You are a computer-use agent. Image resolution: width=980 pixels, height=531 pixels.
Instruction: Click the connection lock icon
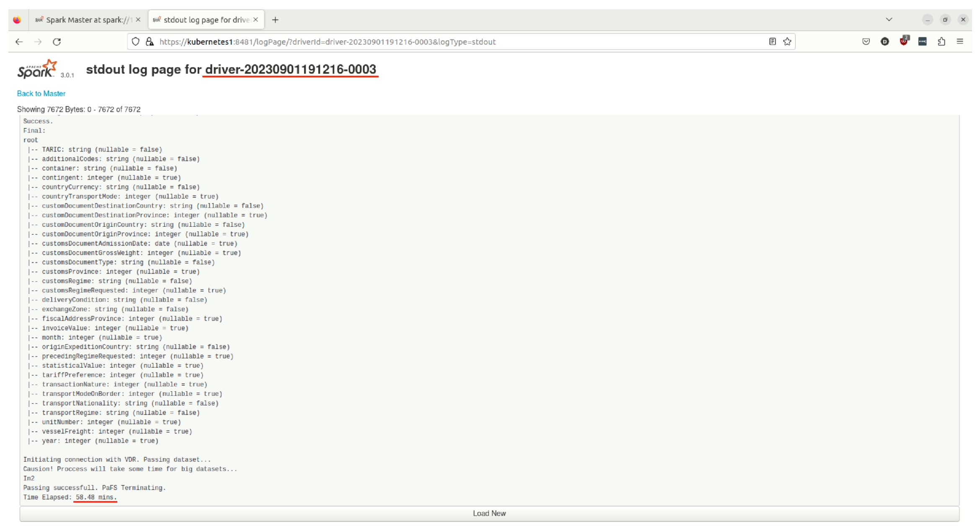(x=150, y=42)
